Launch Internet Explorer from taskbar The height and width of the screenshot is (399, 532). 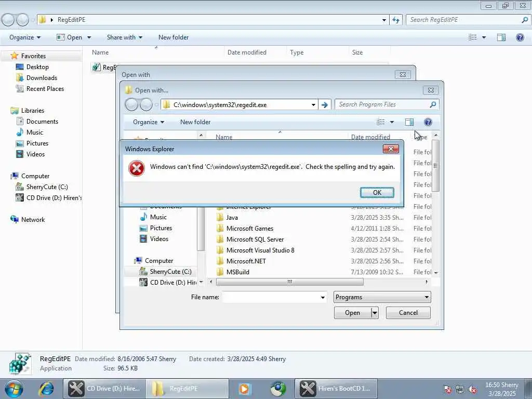pos(46,389)
